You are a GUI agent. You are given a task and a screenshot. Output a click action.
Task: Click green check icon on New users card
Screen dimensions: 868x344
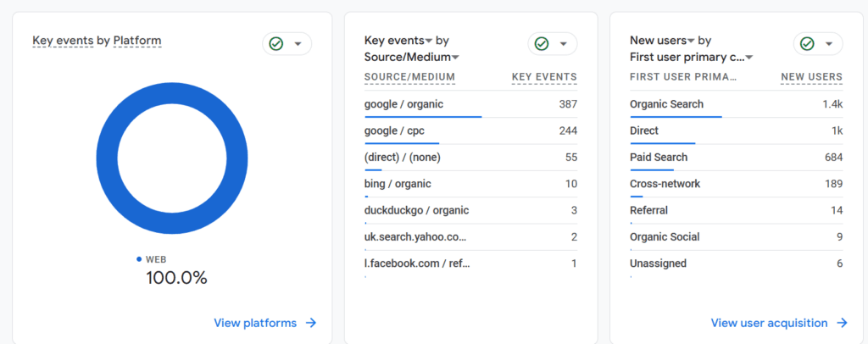coord(807,44)
